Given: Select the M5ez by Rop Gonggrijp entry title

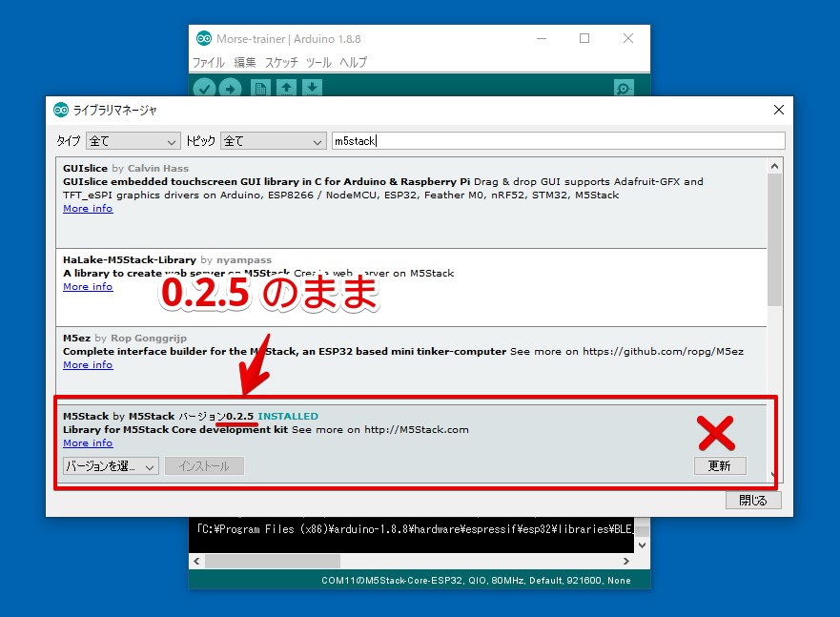Looking at the screenshot, I should [x=125, y=338].
